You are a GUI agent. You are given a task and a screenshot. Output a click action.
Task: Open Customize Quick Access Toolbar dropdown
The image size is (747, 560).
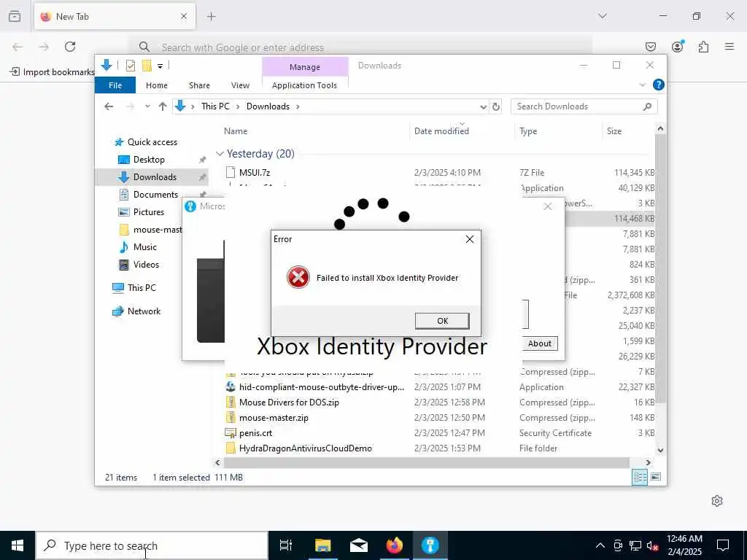(x=160, y=66)
